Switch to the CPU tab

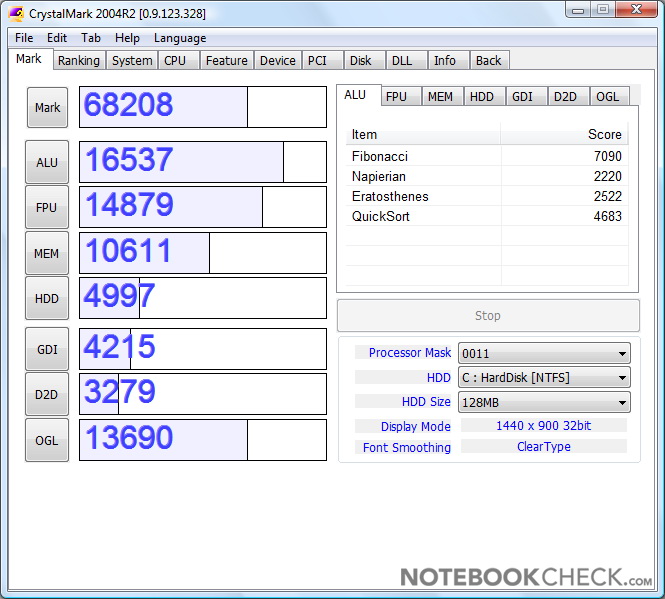(175, 60)
